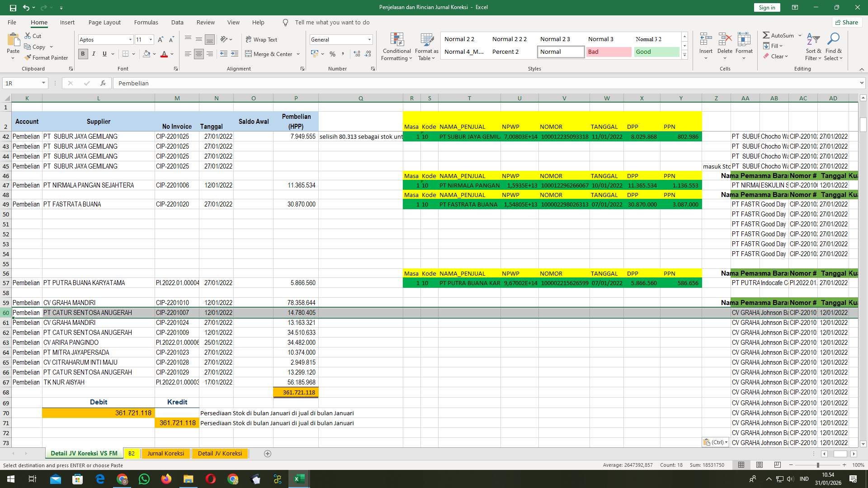Screen dimensions: 868x488
Task: Apply the Bad cell style
Action: coord(609,52)
